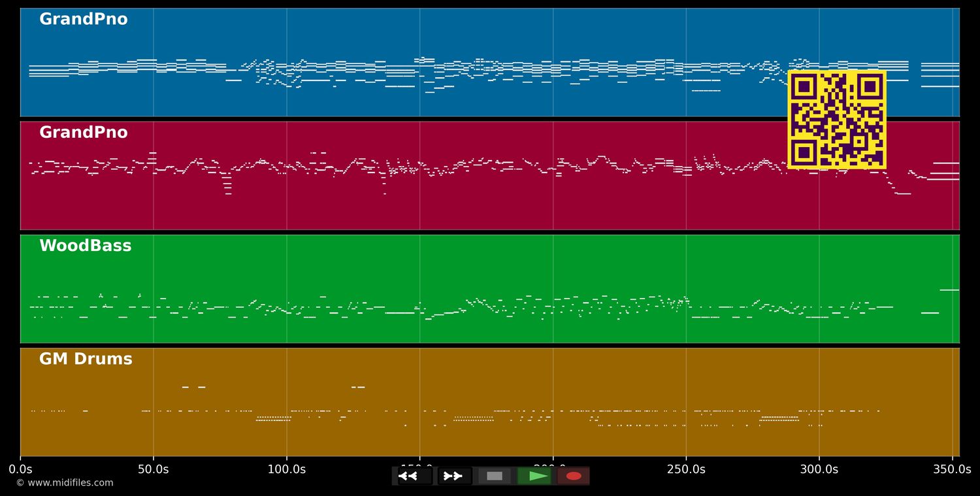Click the long final note in WoodBass track
Screen dimensions: 980x496
coord(949,289)
